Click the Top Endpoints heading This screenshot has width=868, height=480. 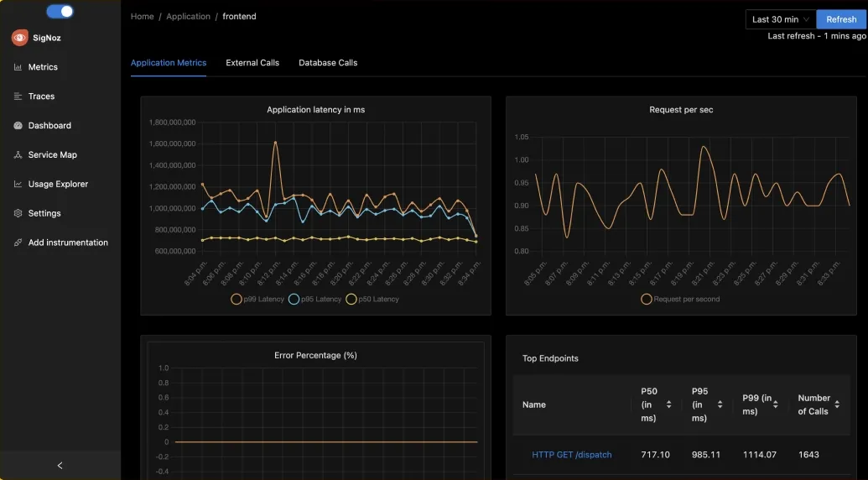[550, 359]
